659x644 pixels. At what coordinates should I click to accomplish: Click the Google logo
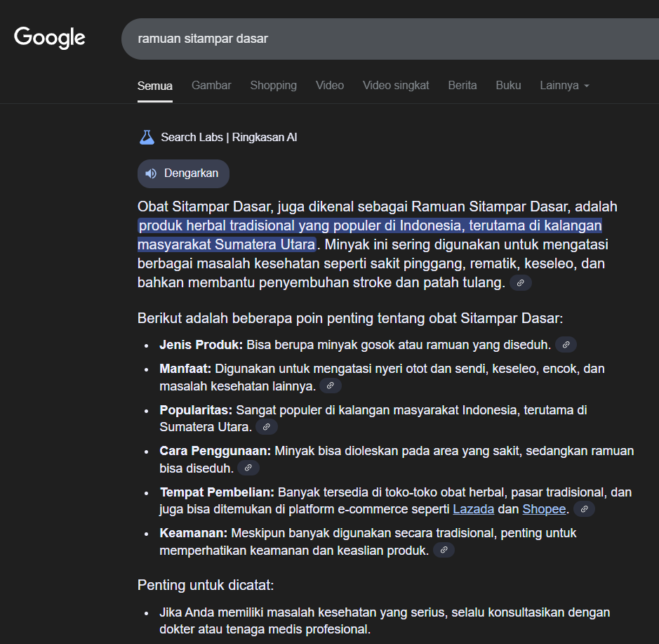click(50, 38)
